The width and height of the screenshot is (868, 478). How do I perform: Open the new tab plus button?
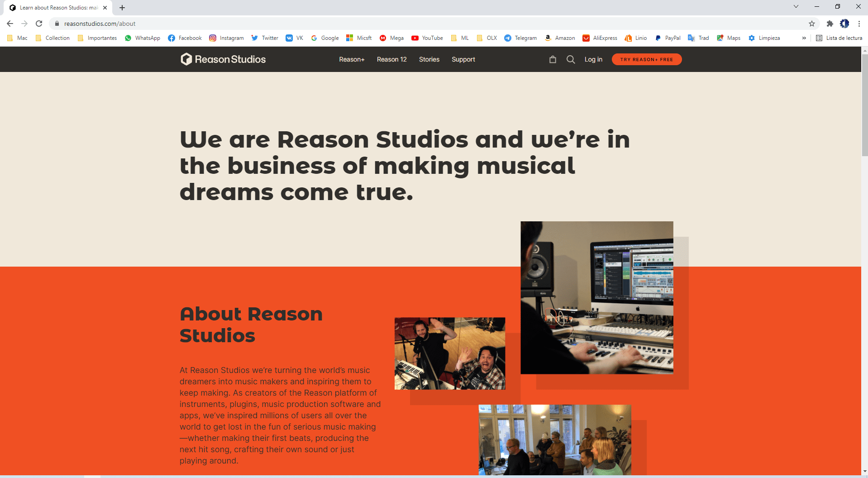(x=122, y=8)
